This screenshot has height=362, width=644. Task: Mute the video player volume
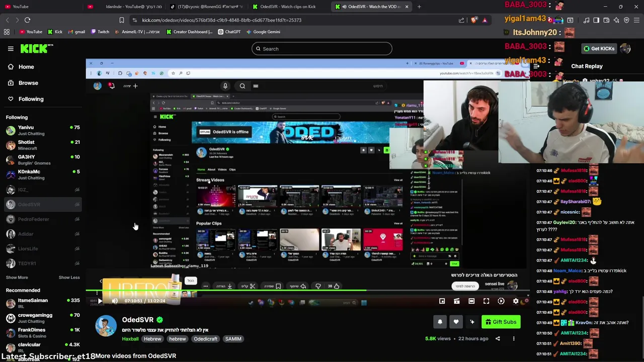click(115, 301)
